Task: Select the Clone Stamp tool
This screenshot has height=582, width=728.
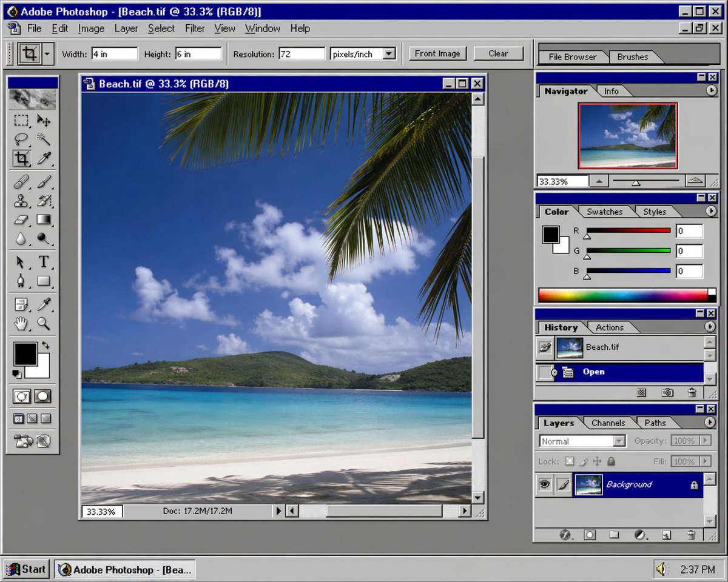Action: tap(22, 201)
